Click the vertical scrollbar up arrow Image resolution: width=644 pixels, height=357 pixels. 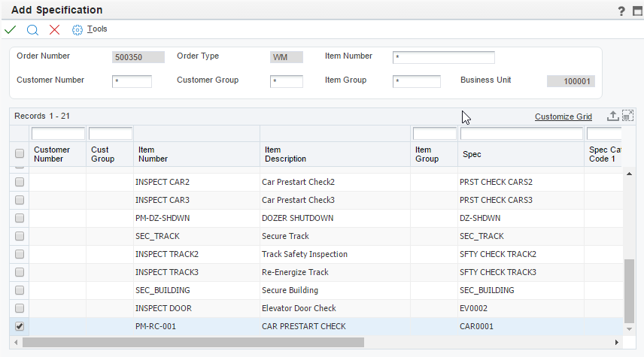(x=630, y=173)
